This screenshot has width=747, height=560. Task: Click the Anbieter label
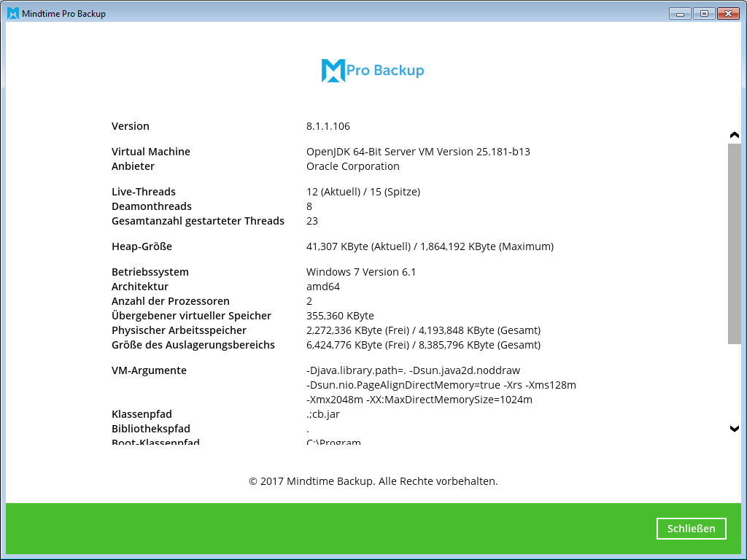click(x=133, y=166)
